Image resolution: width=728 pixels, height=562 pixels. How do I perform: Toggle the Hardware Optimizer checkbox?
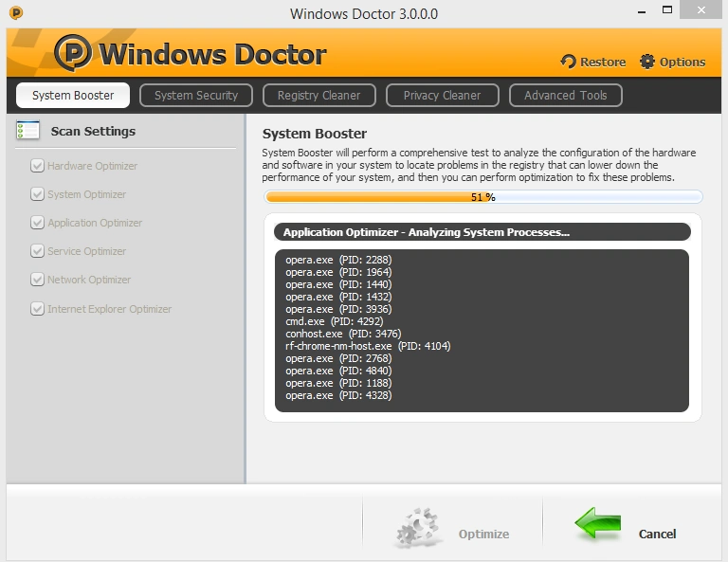(37, 166)
